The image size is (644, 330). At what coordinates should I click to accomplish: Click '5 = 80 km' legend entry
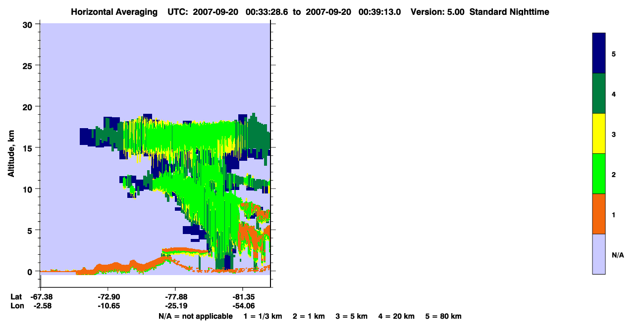coord(443,317)
